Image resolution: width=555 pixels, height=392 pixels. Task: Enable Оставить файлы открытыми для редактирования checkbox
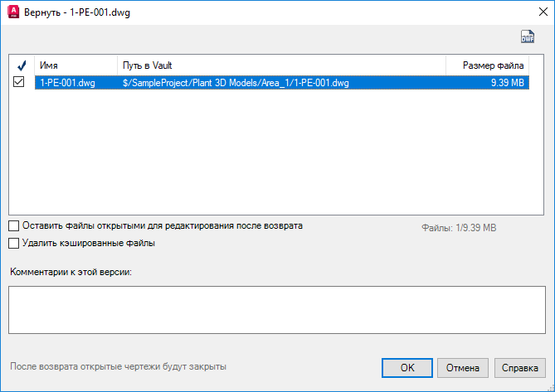(x=13, y=225)
